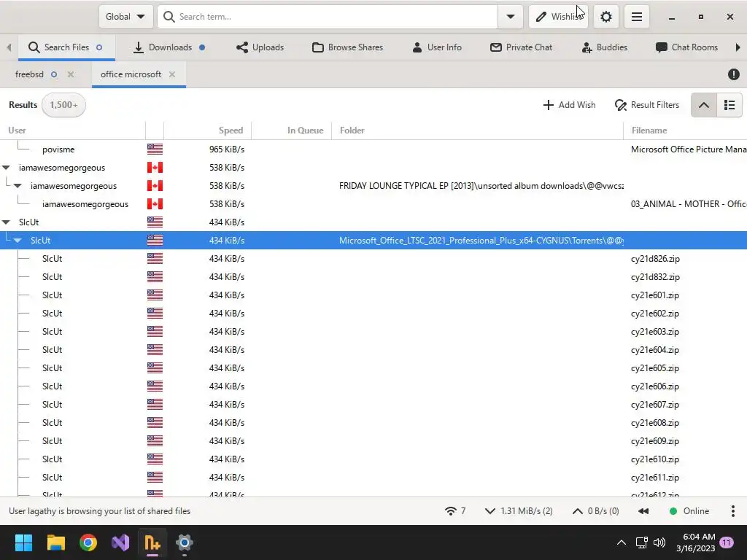The width and height of the screenshot is (747, 560).
Task: Click the alternative speed limits rewind icon
Action: click(643, 511)
